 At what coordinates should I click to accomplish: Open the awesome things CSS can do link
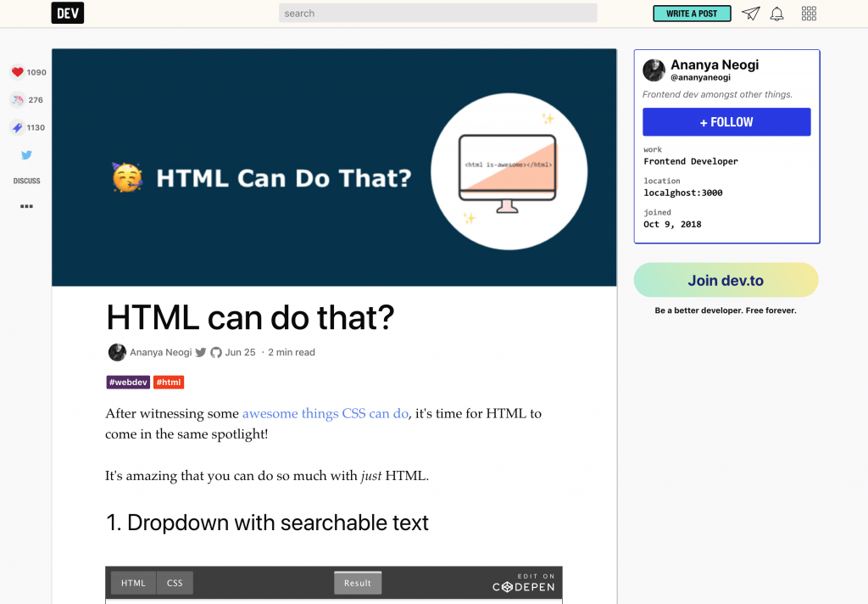[x=325, y=413]
